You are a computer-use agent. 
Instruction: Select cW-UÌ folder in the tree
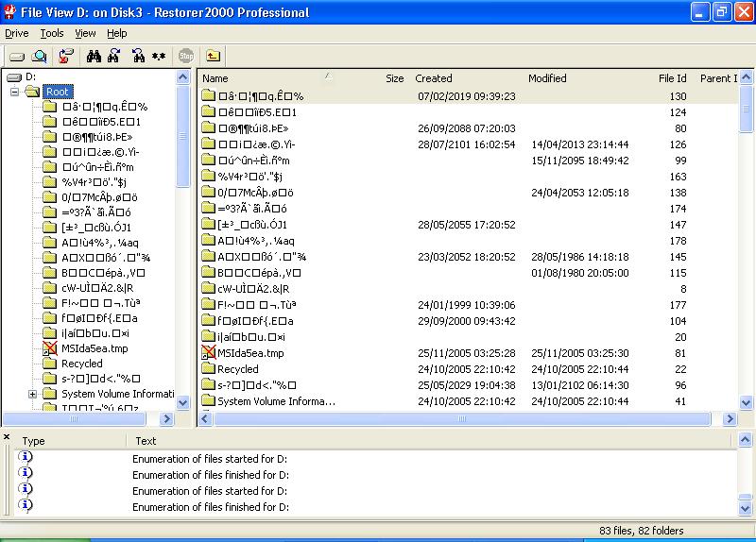[x=97, y=288]
